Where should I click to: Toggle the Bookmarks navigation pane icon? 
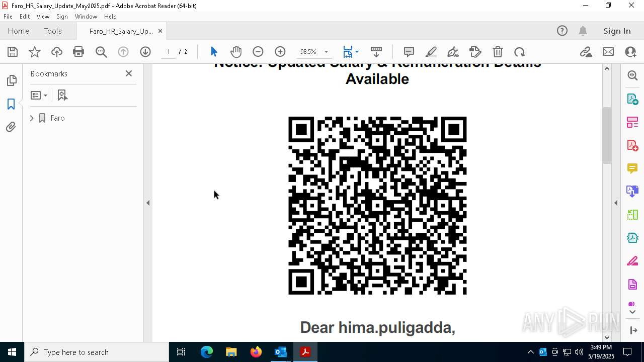(x=11, y=104)
